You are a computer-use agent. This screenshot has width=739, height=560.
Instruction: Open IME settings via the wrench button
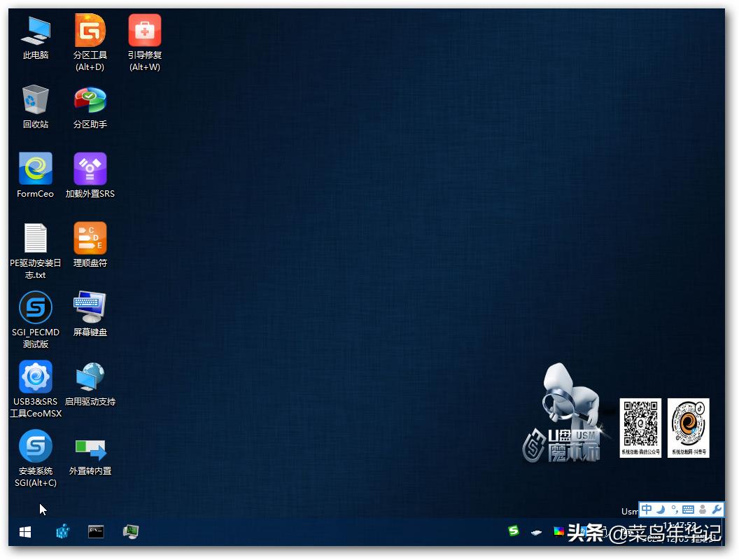717,510
